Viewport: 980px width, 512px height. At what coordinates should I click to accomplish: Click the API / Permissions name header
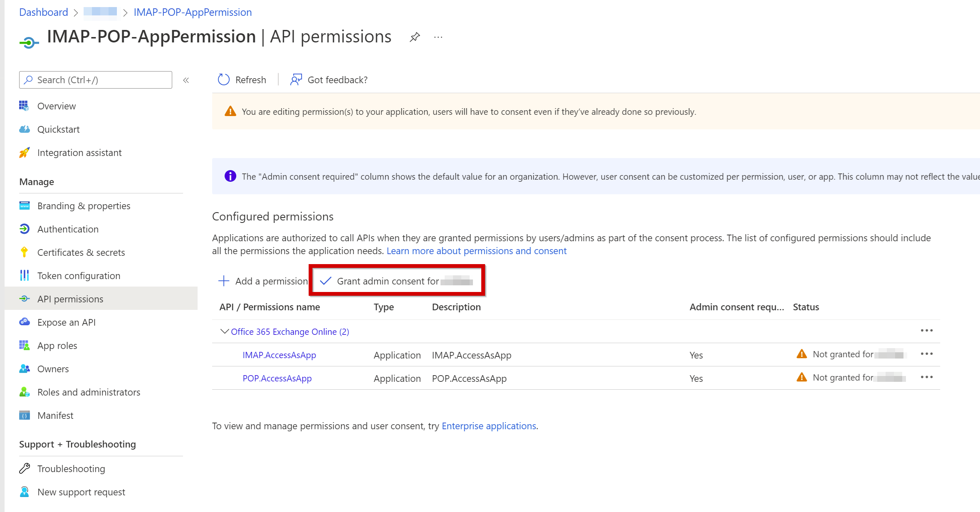coord(270,307)
